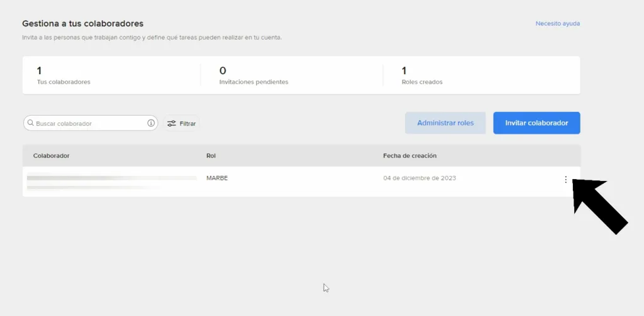
Task: Click the Administrar roles button
Action: (445, 123)
